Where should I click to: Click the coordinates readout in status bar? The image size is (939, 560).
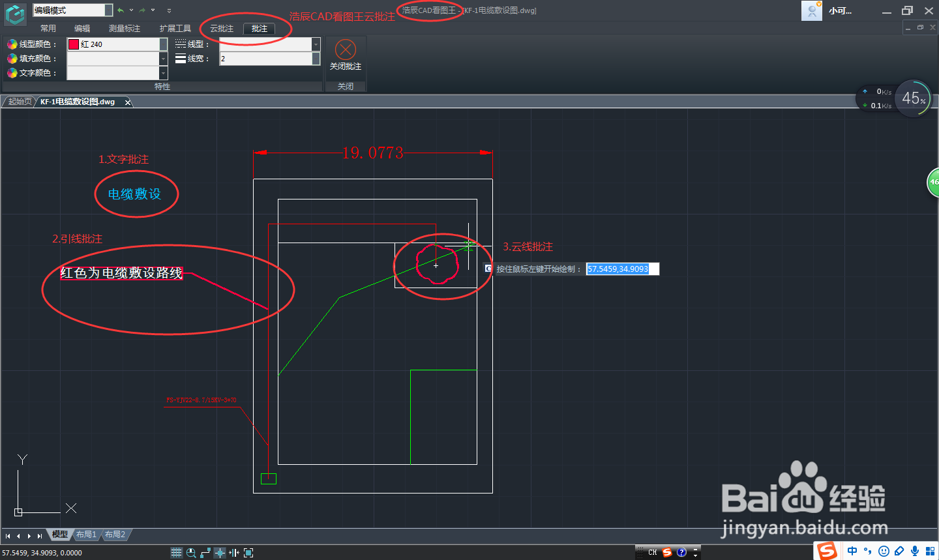click(x=42, y=553)
